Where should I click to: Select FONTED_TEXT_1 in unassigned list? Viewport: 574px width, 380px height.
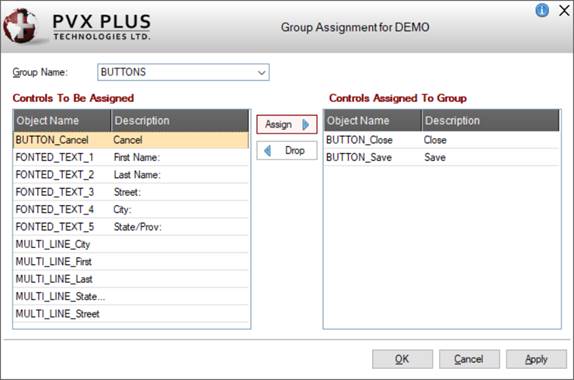pos(131,157)
